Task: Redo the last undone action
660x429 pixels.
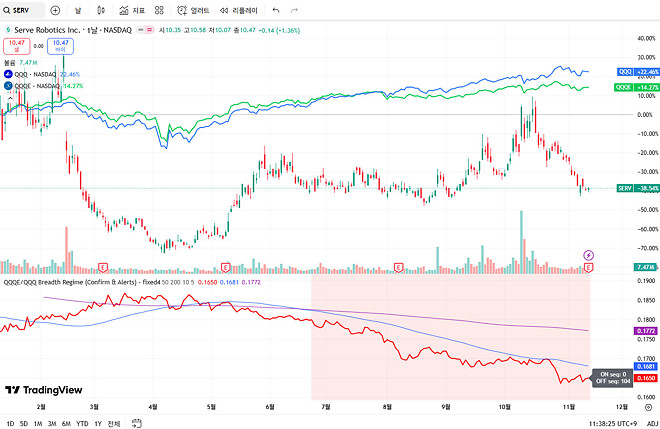Action: tap(294, 11)
